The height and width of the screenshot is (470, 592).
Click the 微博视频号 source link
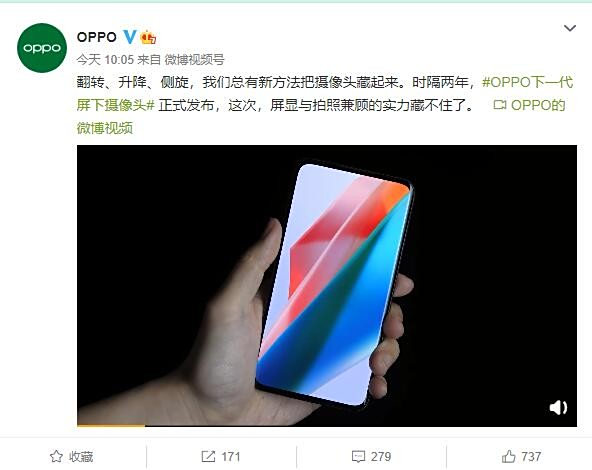[194, 60]
